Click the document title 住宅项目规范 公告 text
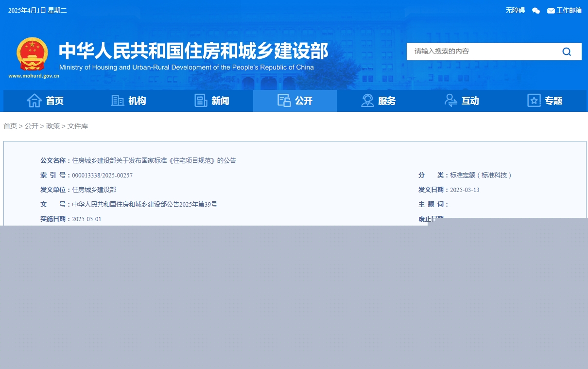Image resolution: width=588 pixels, height=369 pixels. 154,160
